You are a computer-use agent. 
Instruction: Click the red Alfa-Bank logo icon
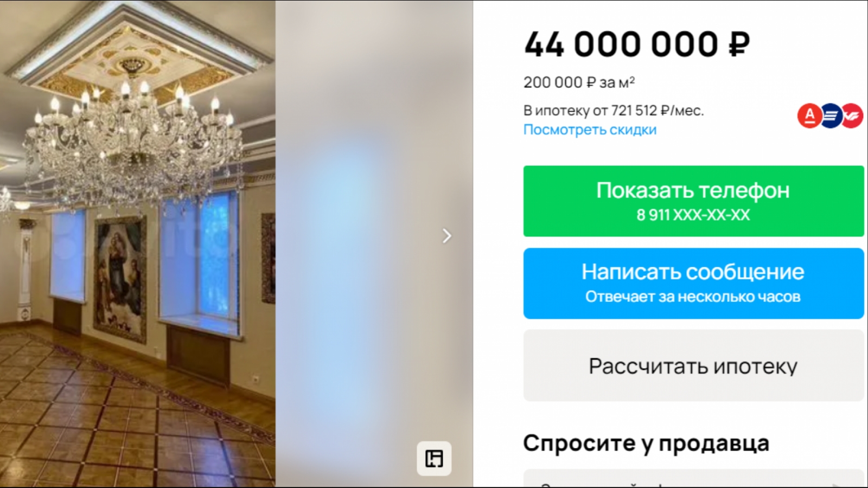point(809,116)
